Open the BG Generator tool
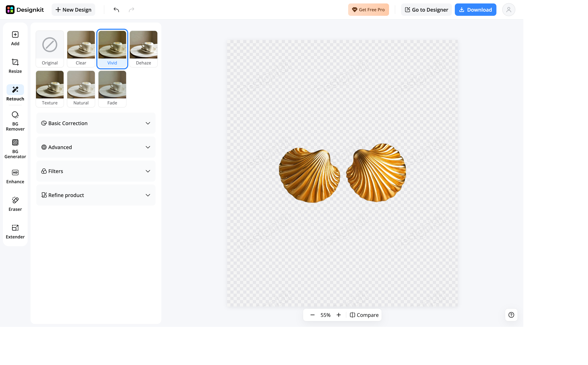 click(15, 149)
